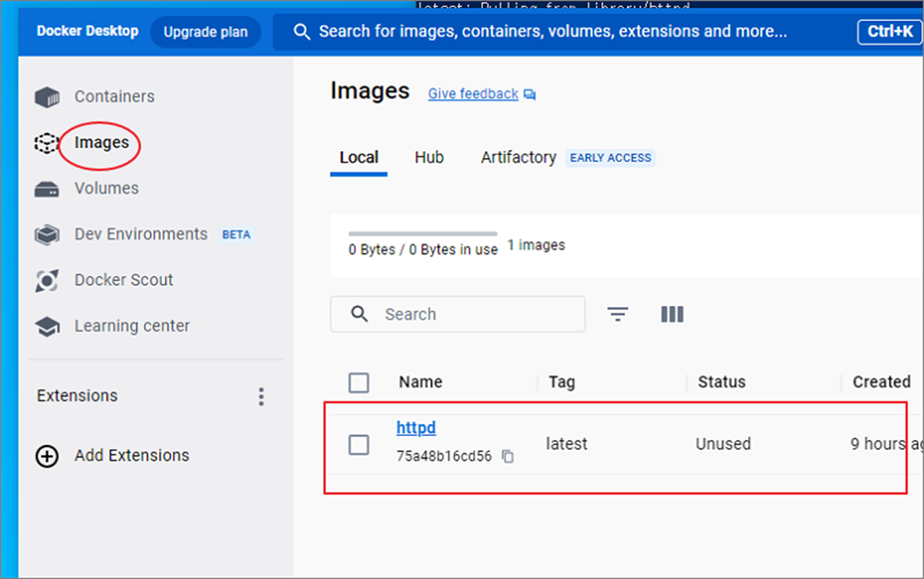
Task: Click the image ID text 75a48b16cd56
Action: pyautogui.click(x=444, y=456)
